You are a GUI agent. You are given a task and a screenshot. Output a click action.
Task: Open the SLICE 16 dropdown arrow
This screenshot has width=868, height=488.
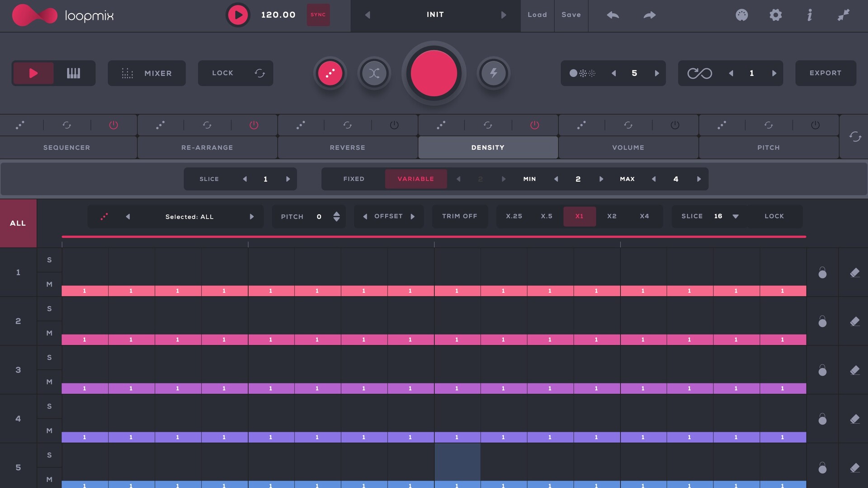point(736,216)
